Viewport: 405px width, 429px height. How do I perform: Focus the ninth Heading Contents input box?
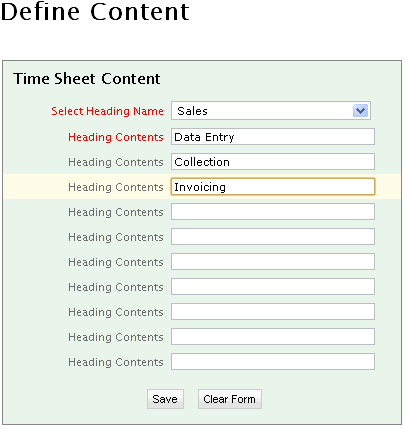(273, 337)
